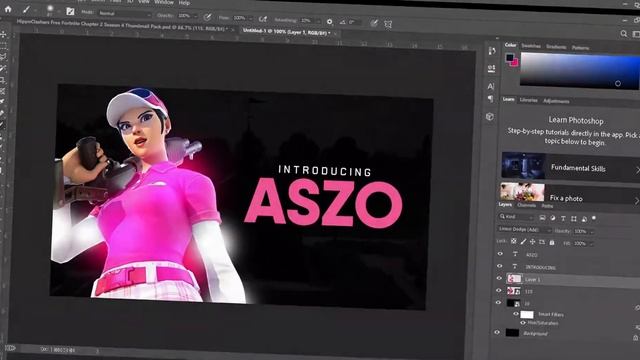Open the brush Mode dropdown

point(124,14)
